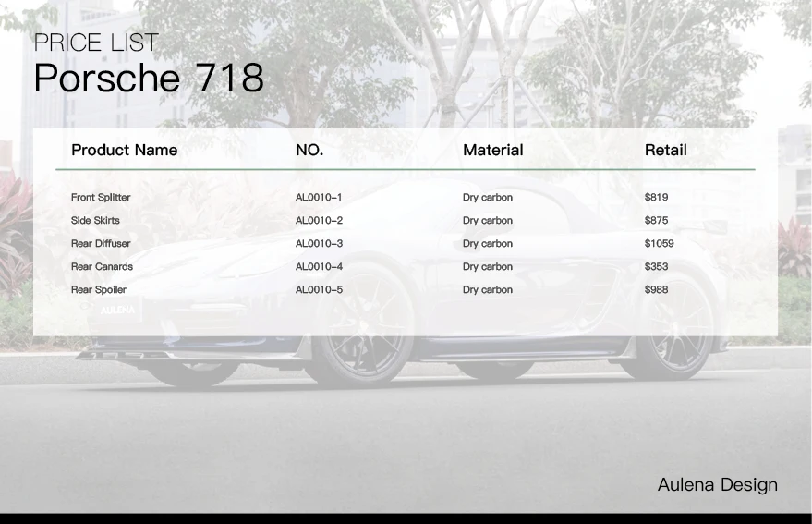Select the 'Front Splitter' product name

click(x=101, y=198)
